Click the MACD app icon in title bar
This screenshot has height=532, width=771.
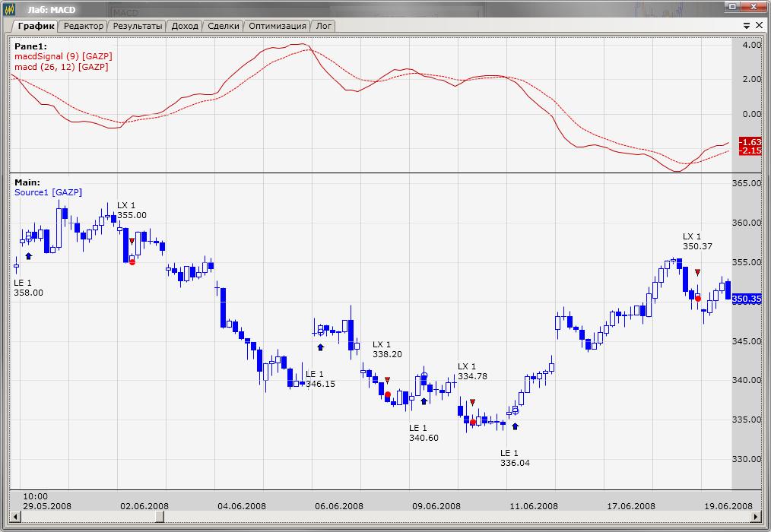pos(9,8)
